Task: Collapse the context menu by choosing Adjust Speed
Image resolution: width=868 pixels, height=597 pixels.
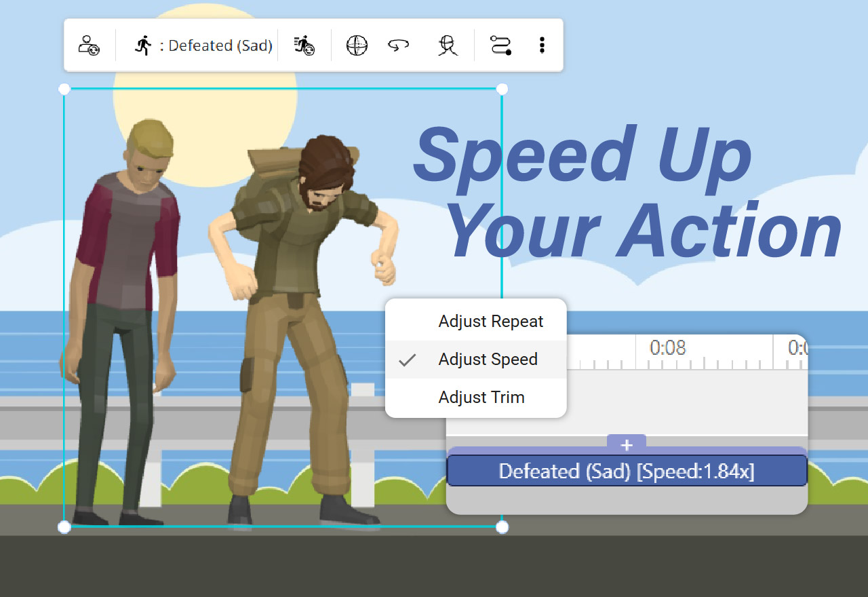Action: pyautogui.click(x=488, y=360)
